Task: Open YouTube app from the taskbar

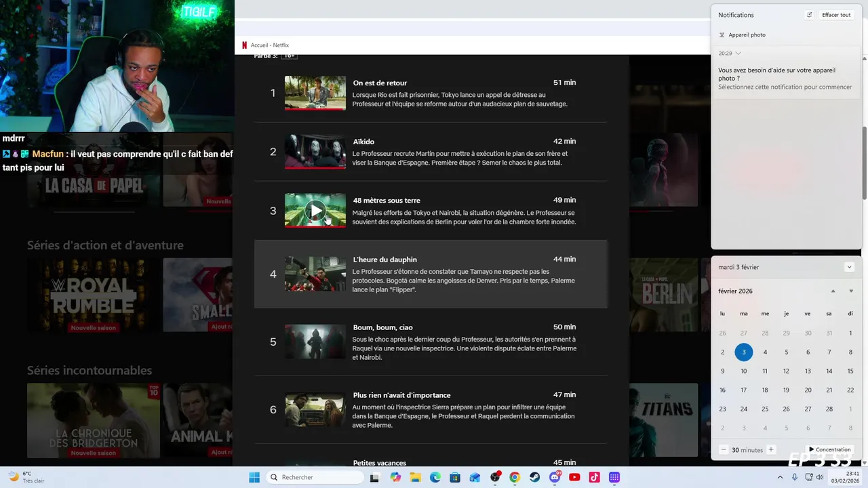Action: tap(574, 477)
